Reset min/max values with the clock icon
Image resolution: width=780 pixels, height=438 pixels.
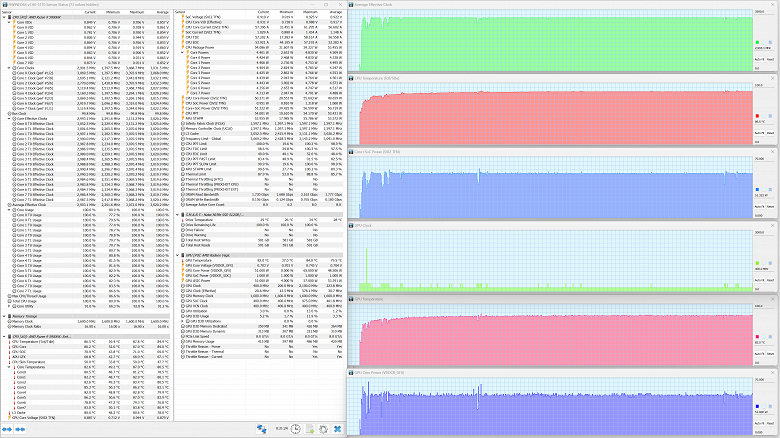[295, 429]
